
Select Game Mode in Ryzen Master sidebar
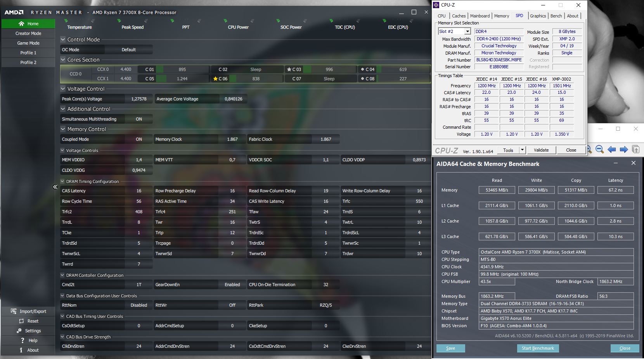[28, 43]
